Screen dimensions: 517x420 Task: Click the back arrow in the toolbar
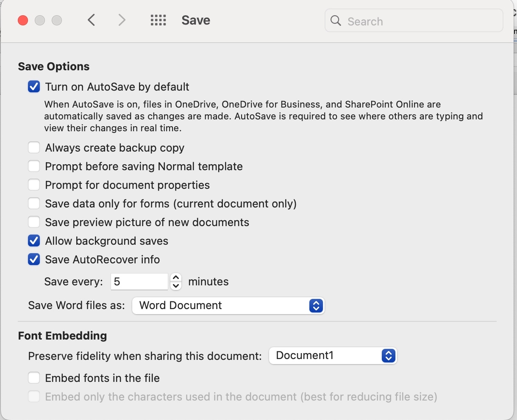tap(91, 20)
